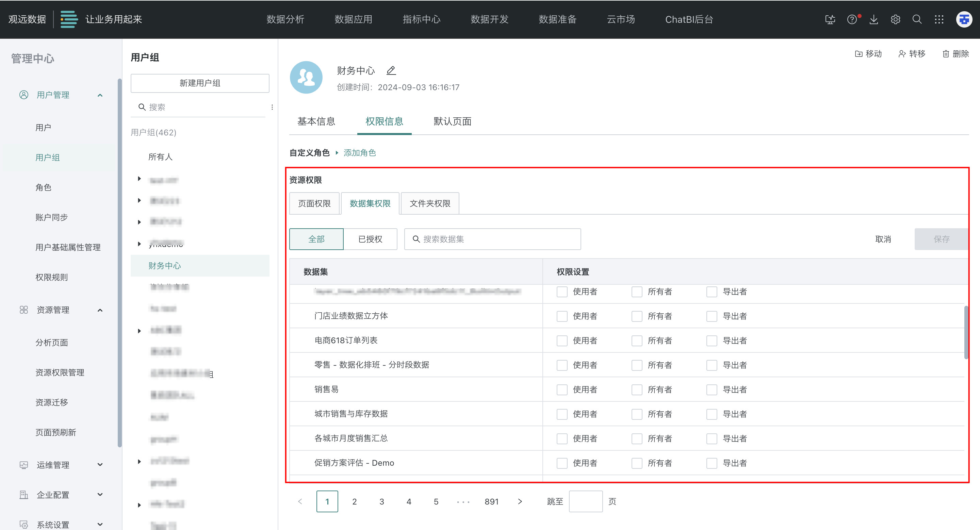
Task: Open the settings gear icon in header
Action: tap(895, 19)
